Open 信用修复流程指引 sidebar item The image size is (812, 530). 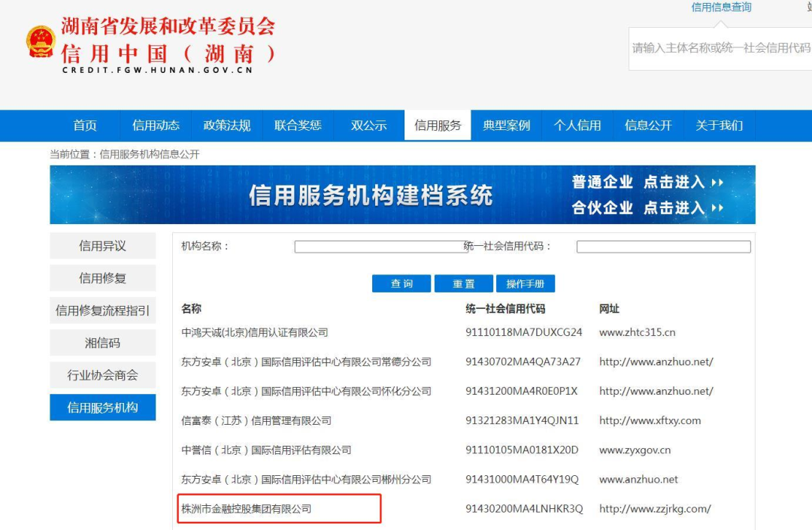coord(102,310)
